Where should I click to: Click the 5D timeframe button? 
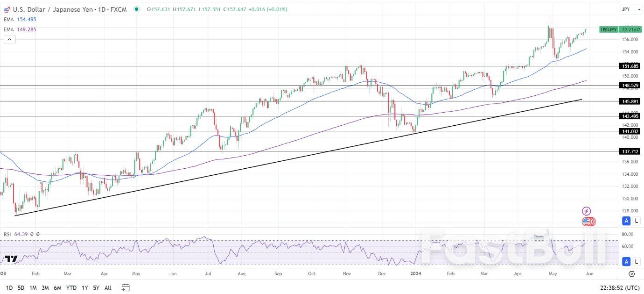click(x=21, y=288)
